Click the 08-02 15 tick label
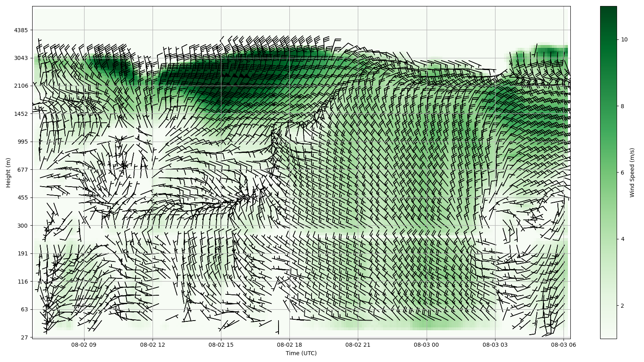The width and height of the screenshot is (644, 362). (x=221, y=345)
